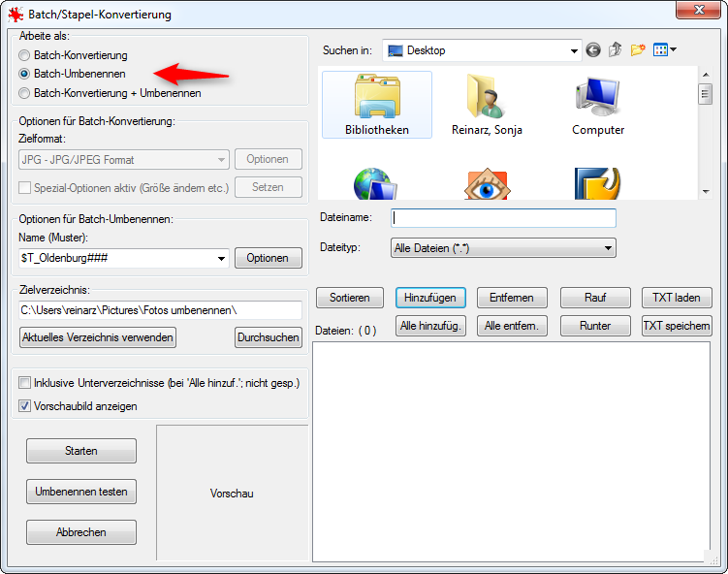The height and width of the screenshot is (574, 728).
Task: Click the TXT speichern button
Action: 677,326
